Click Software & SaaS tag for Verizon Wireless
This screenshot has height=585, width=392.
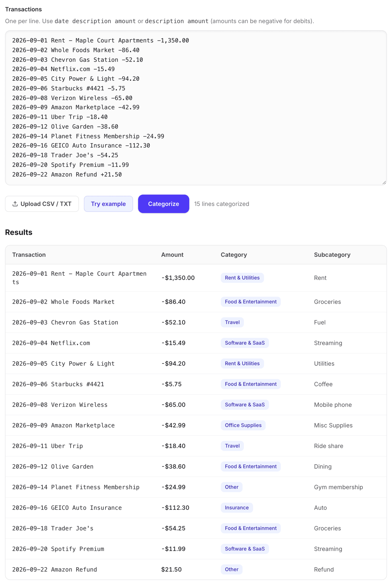click(245, 405)
